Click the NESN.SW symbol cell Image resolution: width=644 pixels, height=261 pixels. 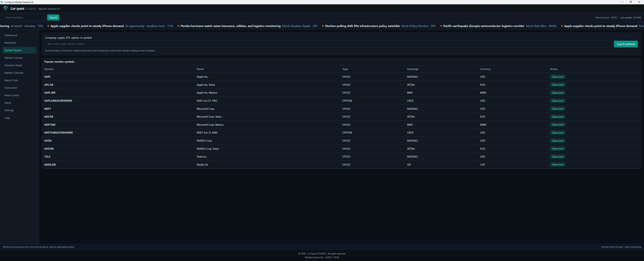[50, 165]
